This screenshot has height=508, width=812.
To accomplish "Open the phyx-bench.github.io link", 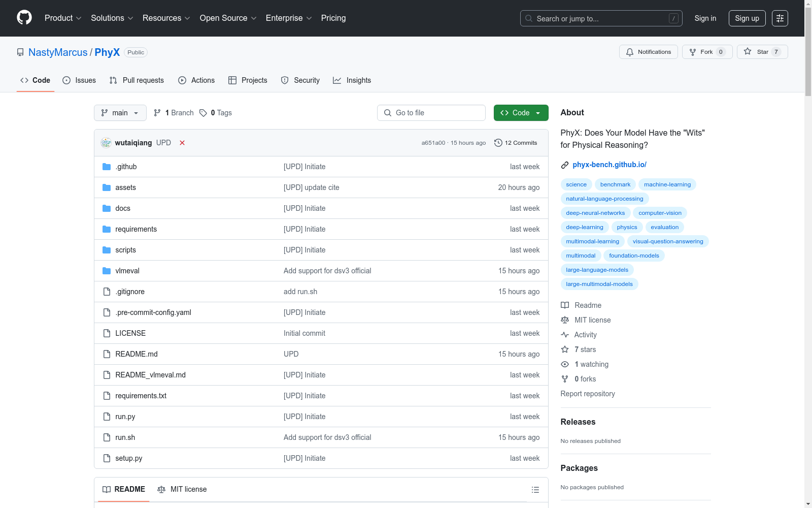I will pos(610,165).
